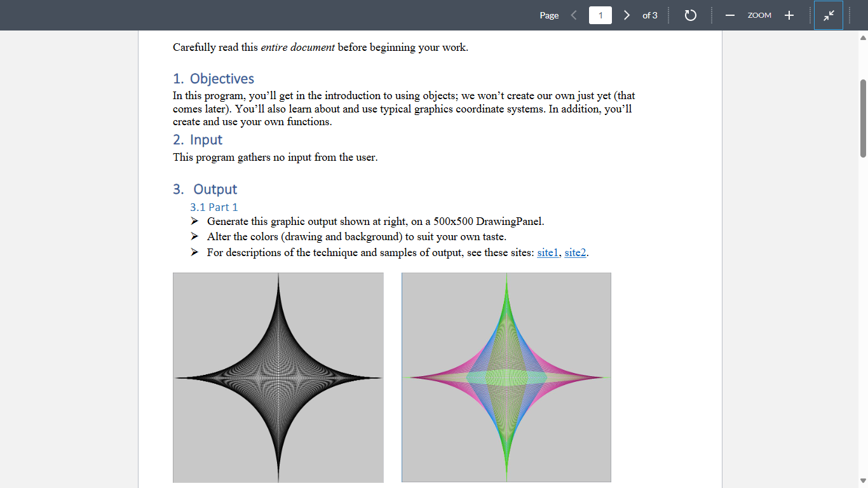
Task: Click the 'ZOOM' label in toolbar
Action: point(759,15)
